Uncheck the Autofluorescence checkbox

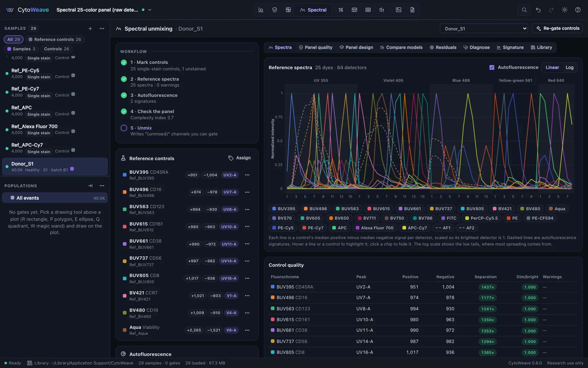(x=492, y=67)
